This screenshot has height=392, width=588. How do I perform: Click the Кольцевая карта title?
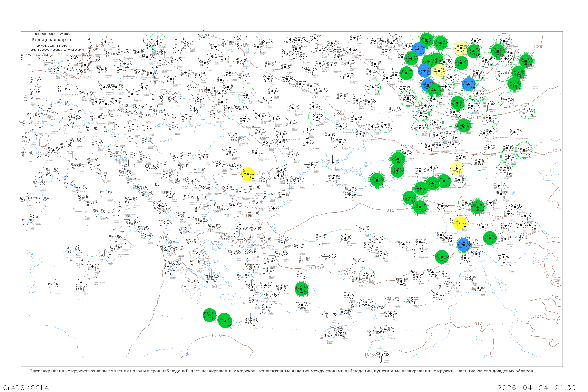[51, 40]
